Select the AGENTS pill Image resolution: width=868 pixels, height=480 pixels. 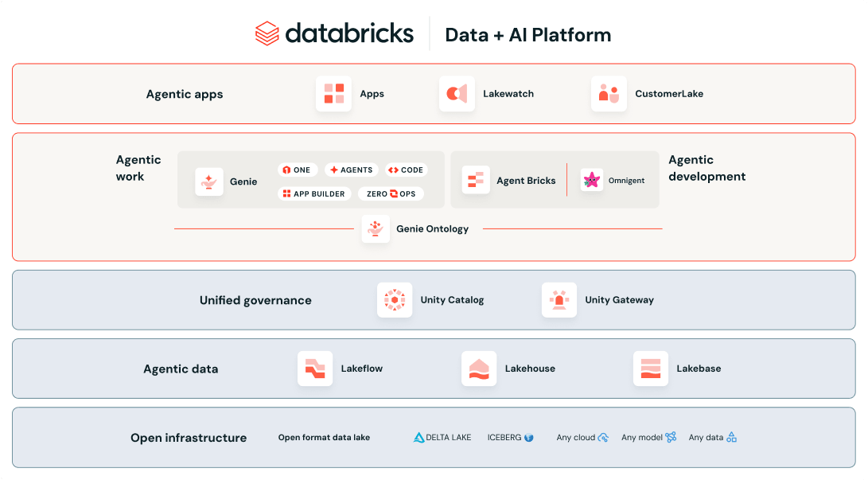352,170
